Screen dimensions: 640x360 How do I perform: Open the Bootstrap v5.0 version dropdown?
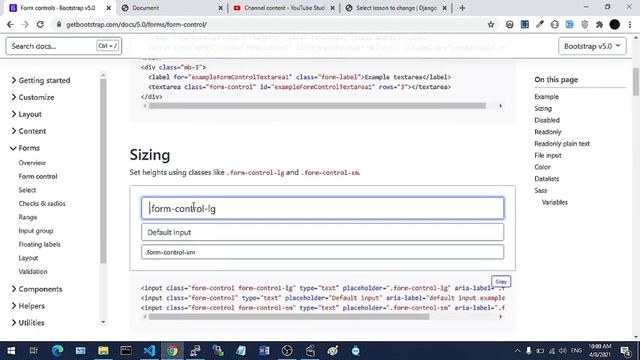(592, 46)
